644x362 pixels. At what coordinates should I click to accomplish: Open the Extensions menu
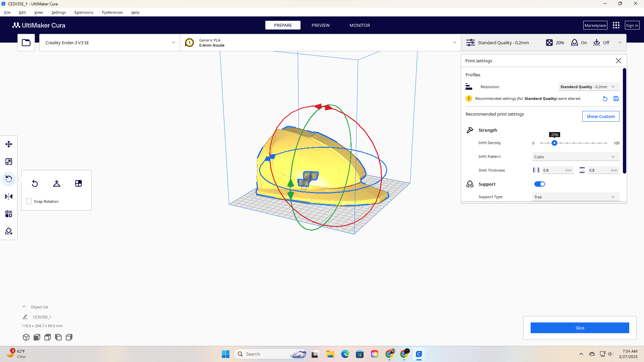point(84,12)
